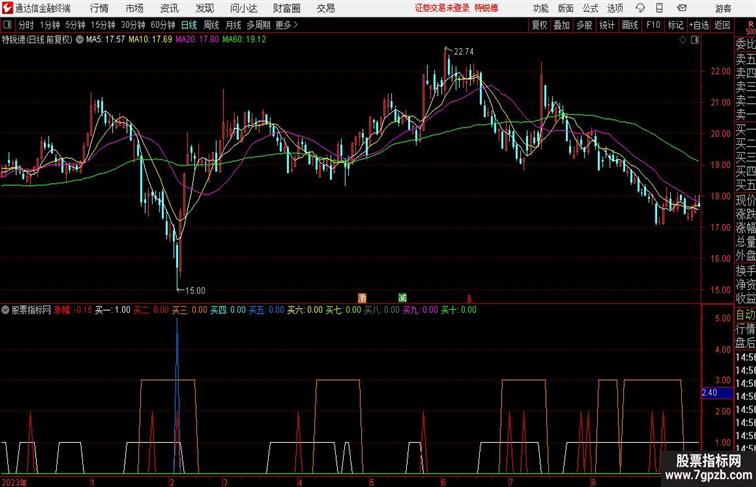Screen dimensions: 756x487
Task: Open the mobile phone icon in title bar
Action: [x=660, y=8]
